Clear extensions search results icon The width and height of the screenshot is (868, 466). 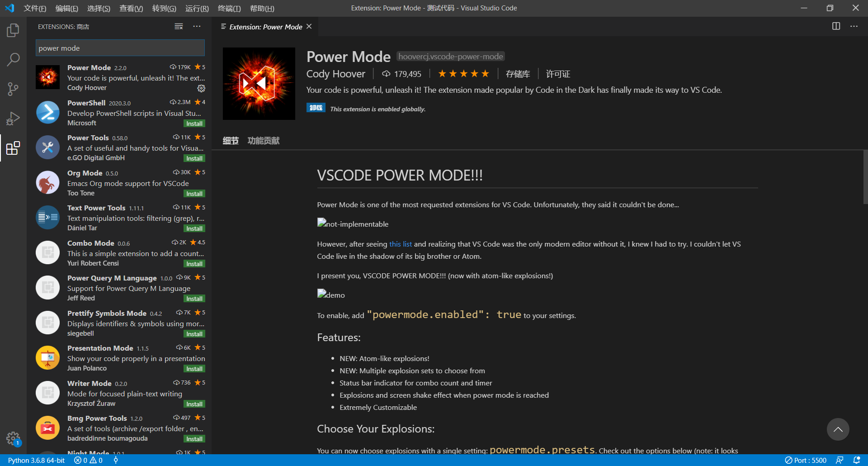179,27
